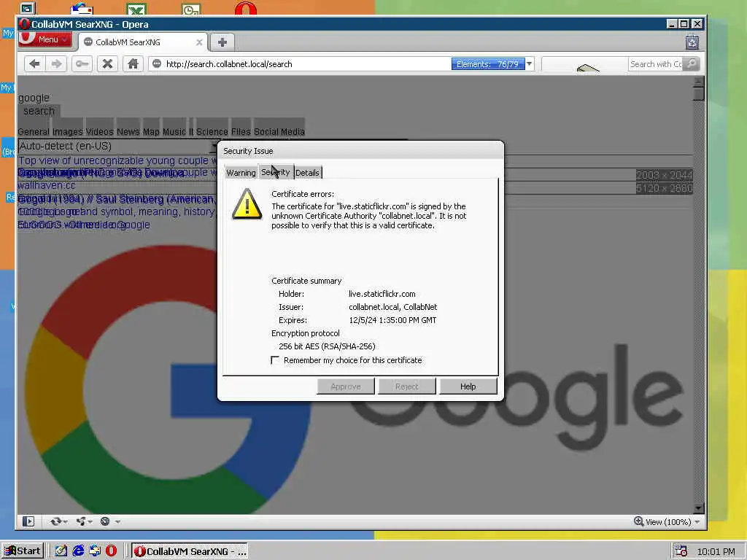Click the live.staticflickr.com holder value
The width and height of the screenshot is (747, 560).
[382, 294]
